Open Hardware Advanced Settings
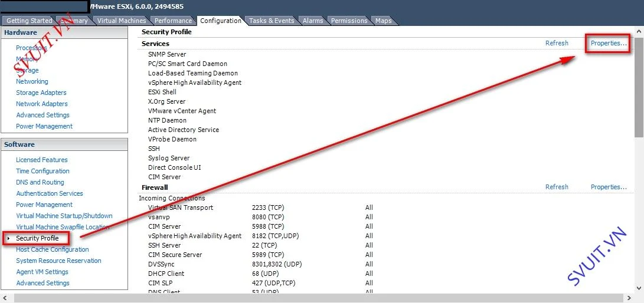Screen dimensions: 644x303 pyautogui.click(x=43, y=115)
